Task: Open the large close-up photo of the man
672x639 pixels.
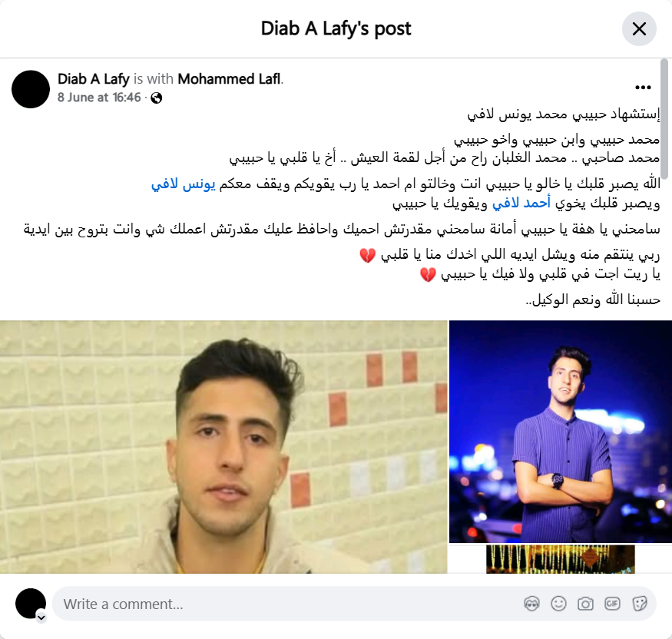Action: (223, 446)
